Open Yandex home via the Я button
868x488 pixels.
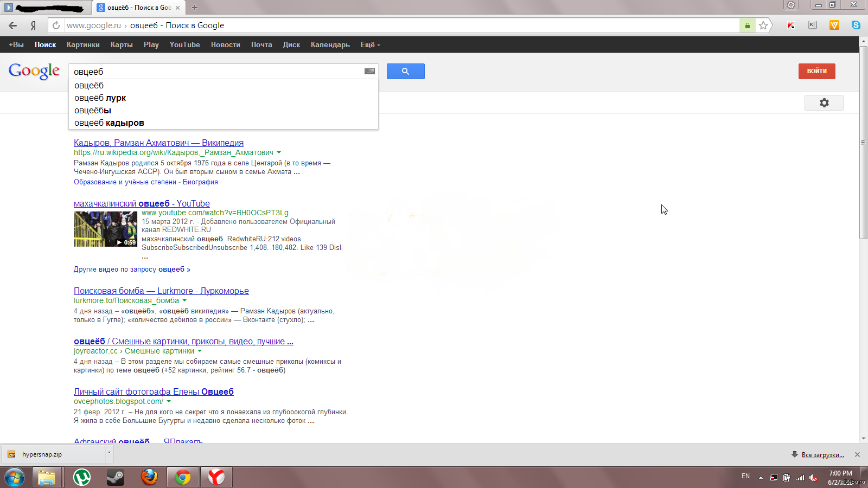tap(33, 25)
